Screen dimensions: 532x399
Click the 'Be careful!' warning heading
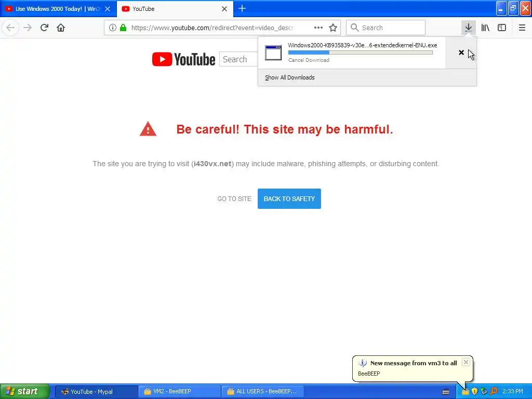point(284,129)
